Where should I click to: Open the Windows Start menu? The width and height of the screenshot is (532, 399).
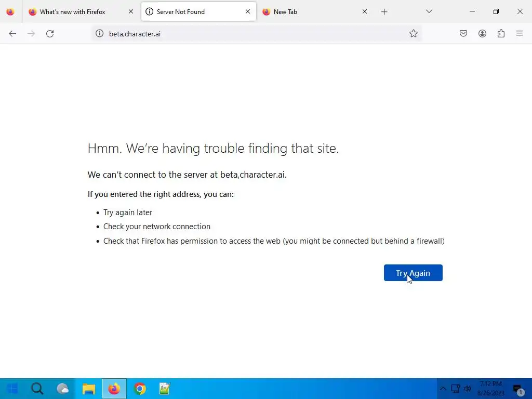(12, 389)
